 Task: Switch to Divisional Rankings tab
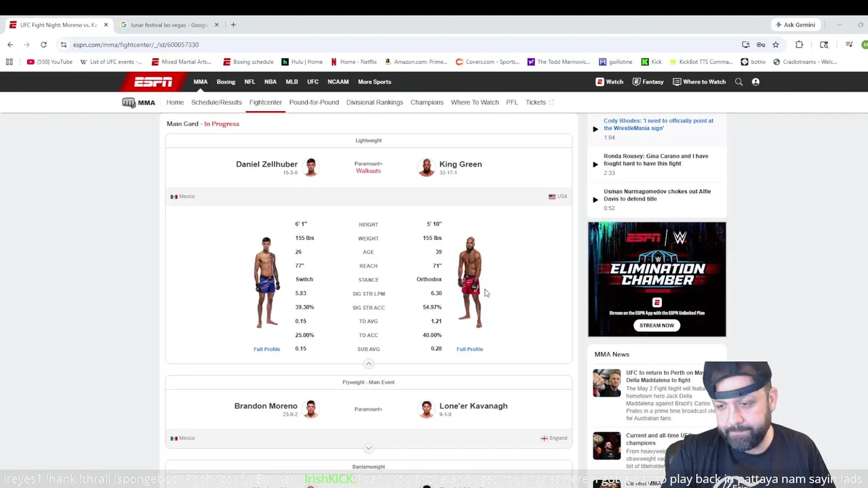pyautogui.click(x=374, y=102)
